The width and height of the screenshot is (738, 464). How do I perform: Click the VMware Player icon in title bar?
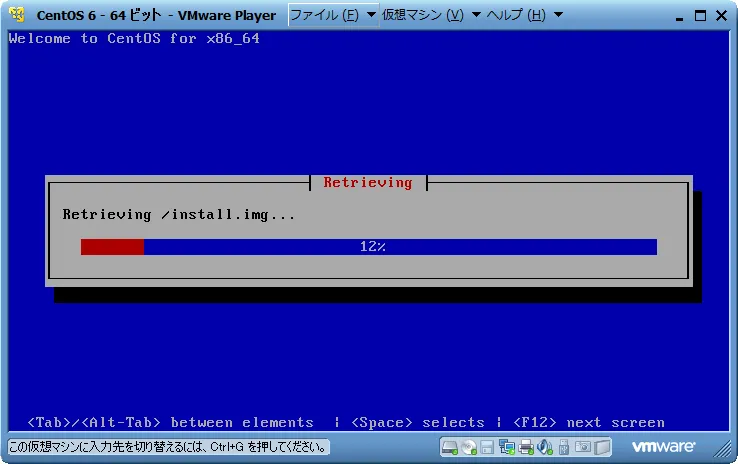point(17,15)
